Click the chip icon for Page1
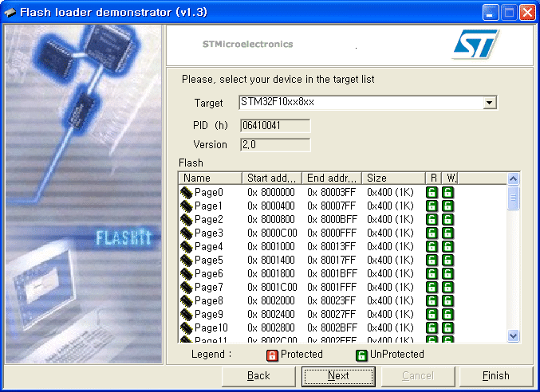Screen dimensions: 540x392 (x=186, y=206)
